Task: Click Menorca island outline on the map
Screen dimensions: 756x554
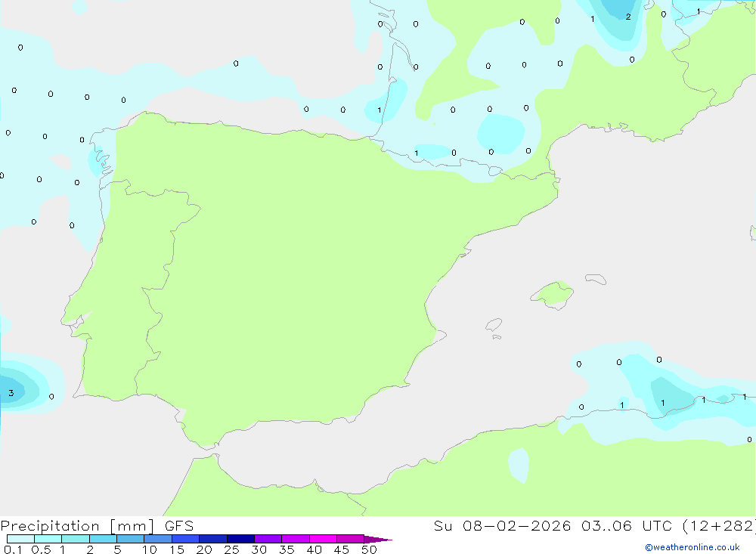Action: (x=596, y=279)
